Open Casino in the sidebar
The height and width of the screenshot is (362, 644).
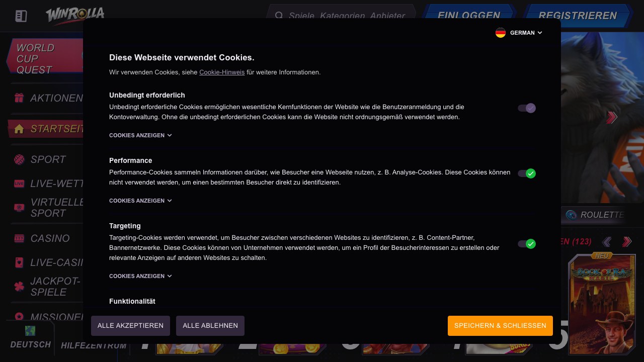(x=50, y=238)
